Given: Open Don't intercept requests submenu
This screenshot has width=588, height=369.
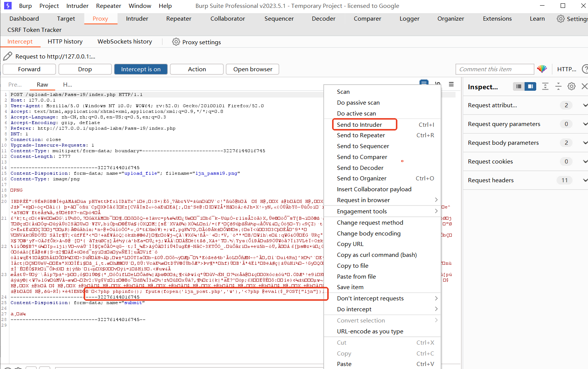Looking at the screenshot, I should pos(382,298).
